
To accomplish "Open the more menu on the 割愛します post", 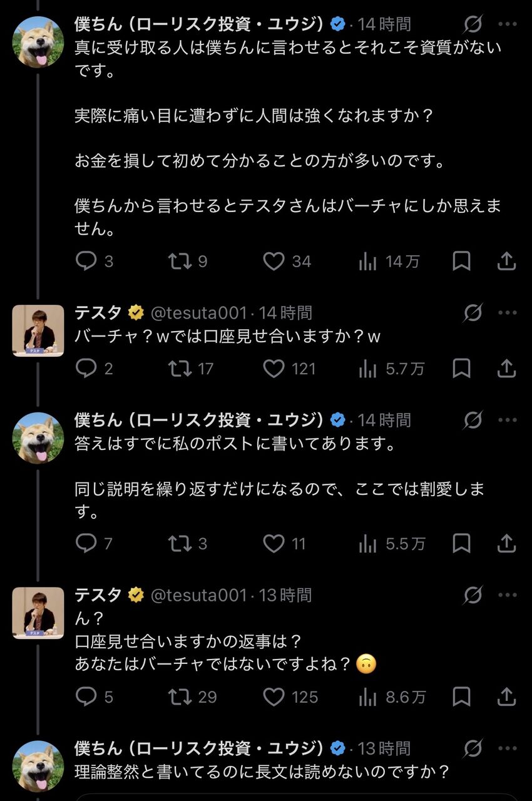I will [507, 420].
